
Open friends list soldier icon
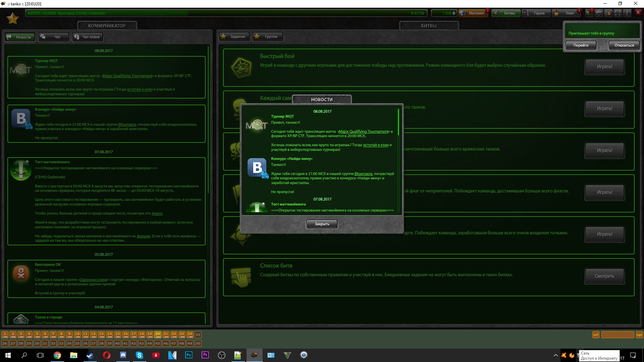click(589, 13)
